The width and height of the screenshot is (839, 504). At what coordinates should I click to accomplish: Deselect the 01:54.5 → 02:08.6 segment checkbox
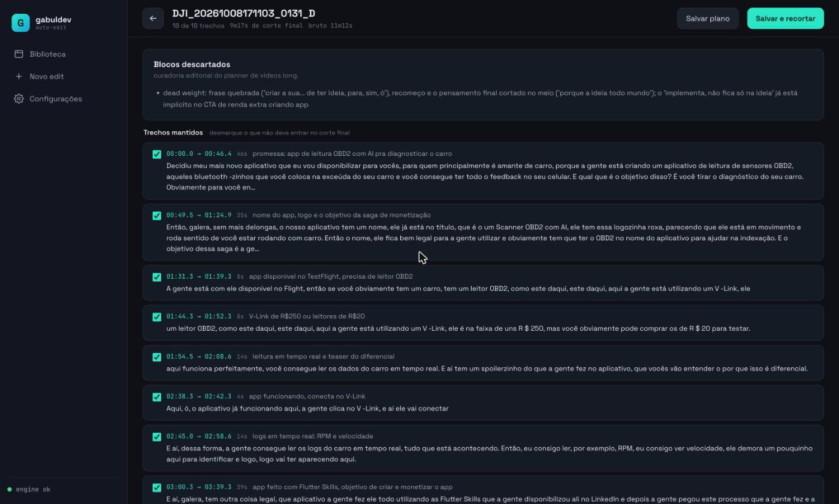tap(157, 357)
